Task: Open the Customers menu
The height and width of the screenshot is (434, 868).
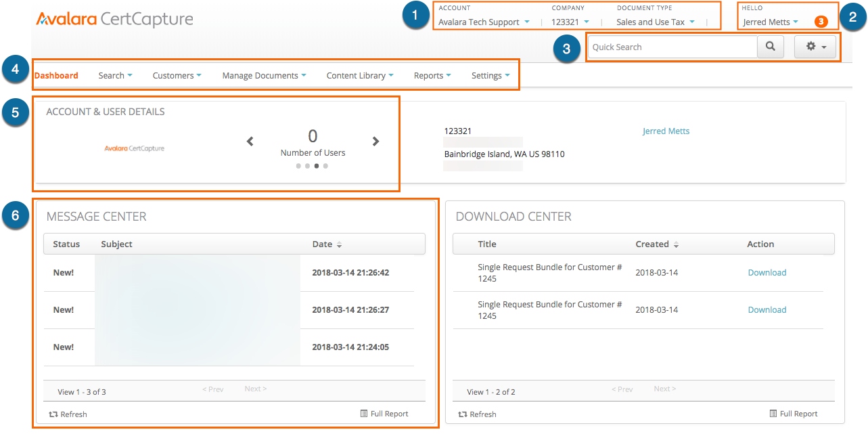Action: click(177, 75)
